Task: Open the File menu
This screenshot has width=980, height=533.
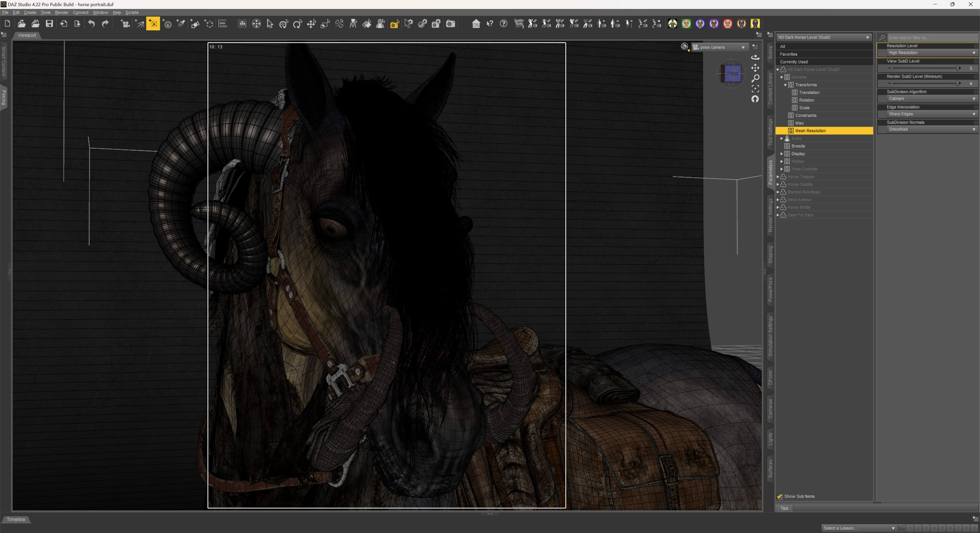Action: click(x=5, y=13)
